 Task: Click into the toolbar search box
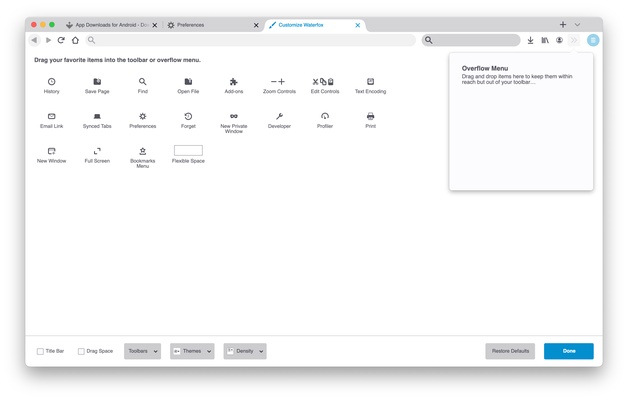tap(471, 40)
